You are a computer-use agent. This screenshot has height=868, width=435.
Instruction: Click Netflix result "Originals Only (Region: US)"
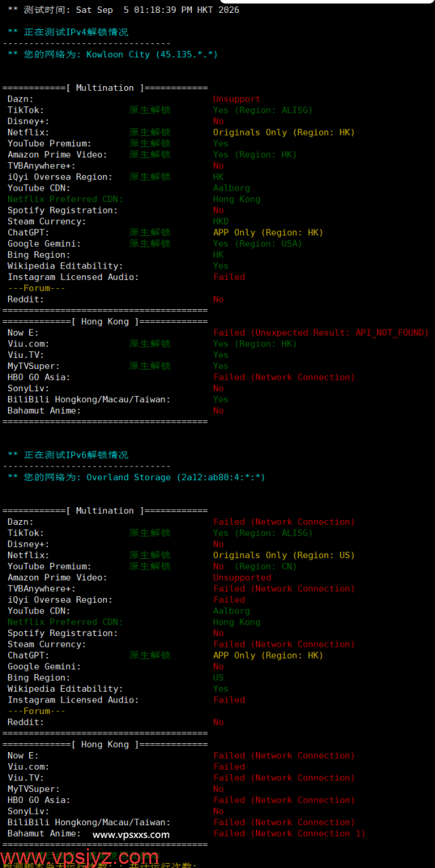pos(284,555)
